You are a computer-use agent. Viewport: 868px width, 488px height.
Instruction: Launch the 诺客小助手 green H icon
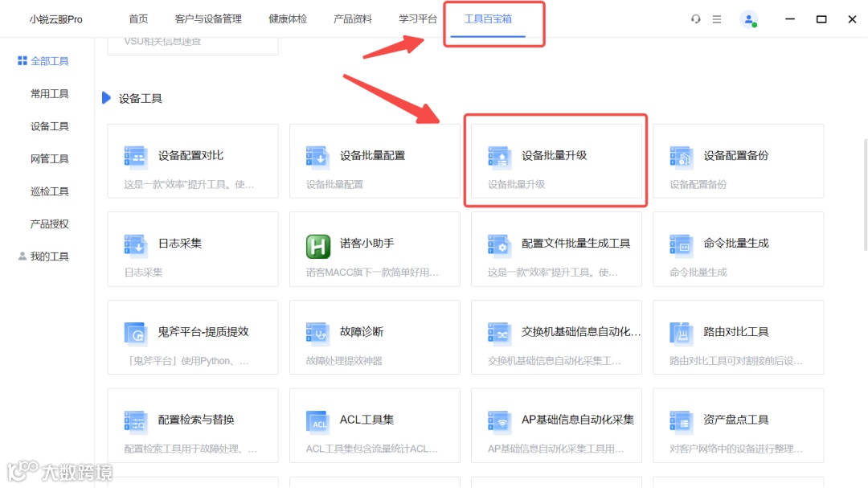(317, 246)
